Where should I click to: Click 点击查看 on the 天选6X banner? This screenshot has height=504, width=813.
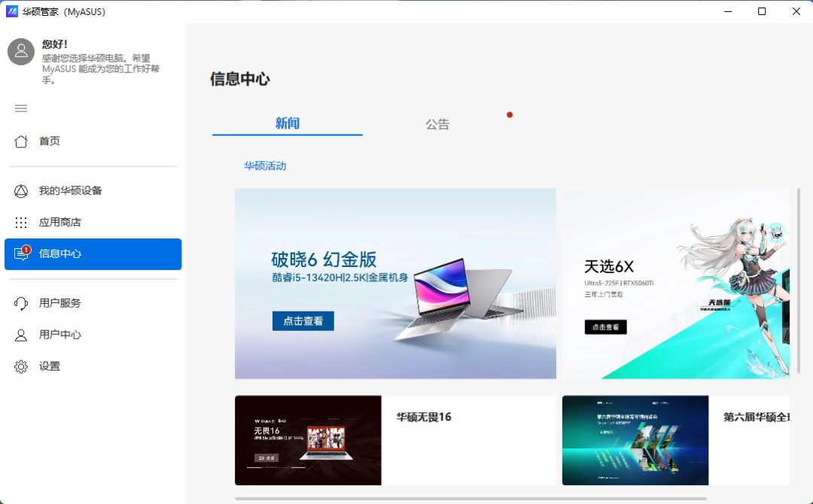pyautogui.click(x=605, y=326)
